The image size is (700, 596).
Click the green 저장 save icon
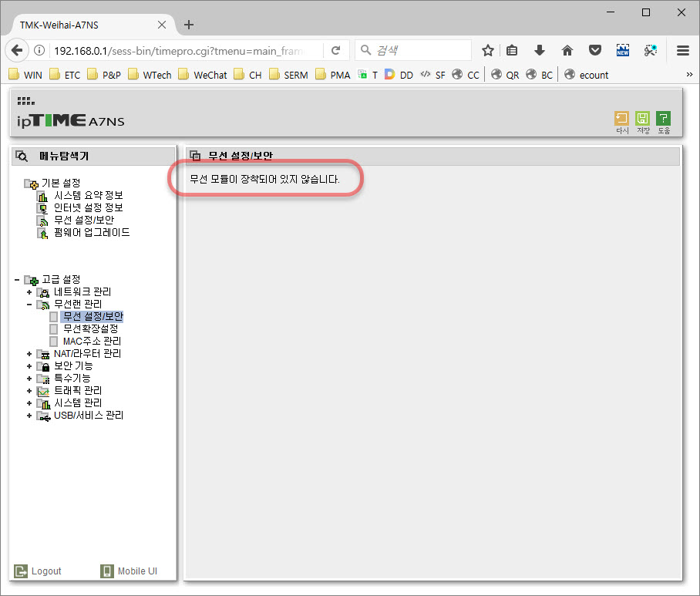point(642,118)
